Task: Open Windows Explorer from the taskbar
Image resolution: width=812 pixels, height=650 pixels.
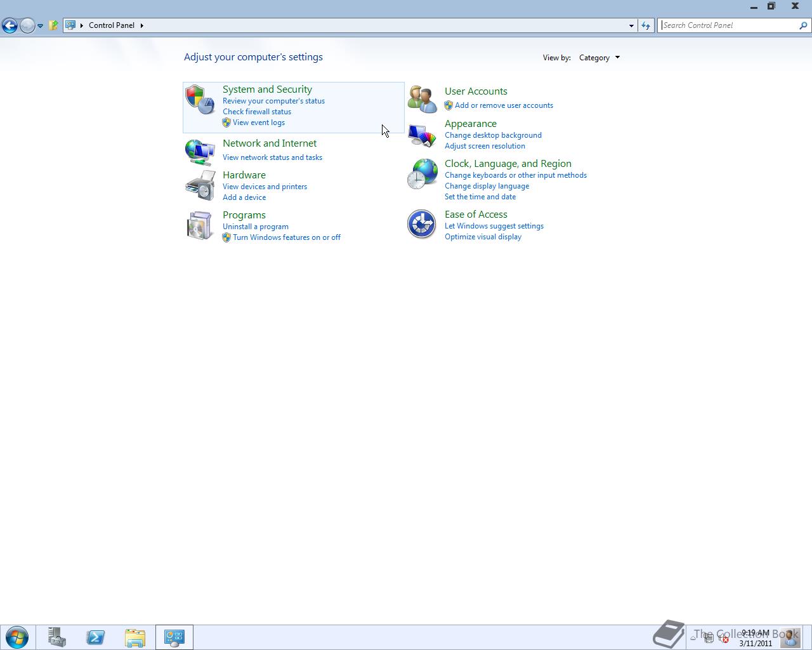Action: [135, 637]
